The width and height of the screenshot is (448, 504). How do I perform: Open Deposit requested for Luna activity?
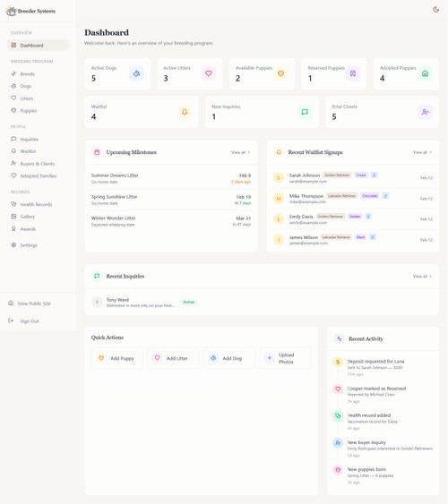[383, 367]
